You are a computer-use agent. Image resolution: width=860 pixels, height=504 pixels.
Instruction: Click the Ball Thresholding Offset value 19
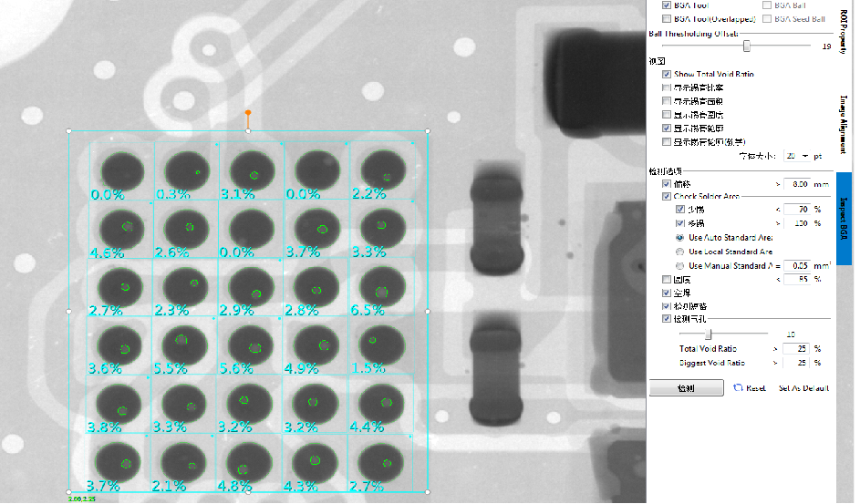click(x=826, y=46)
